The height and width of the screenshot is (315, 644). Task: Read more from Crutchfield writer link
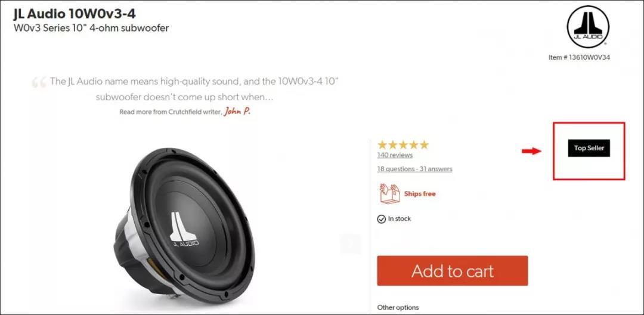click(171, 112)
